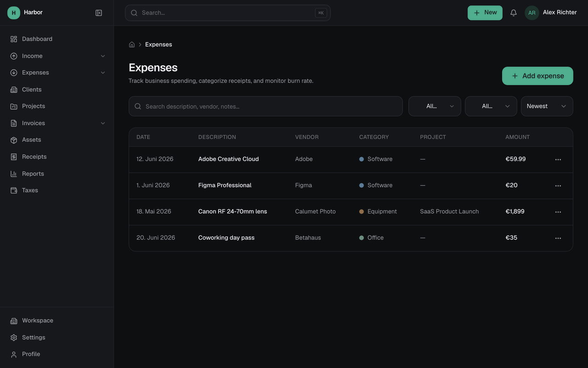Click the Receipts icon in sidebar
The height and width of the screenshot is (368, 588).
pyautogui.click(x=14, y=157)
